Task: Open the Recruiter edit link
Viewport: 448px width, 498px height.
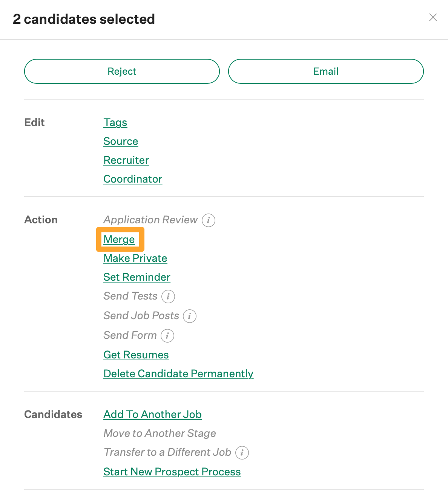Action: coord(126,160)
